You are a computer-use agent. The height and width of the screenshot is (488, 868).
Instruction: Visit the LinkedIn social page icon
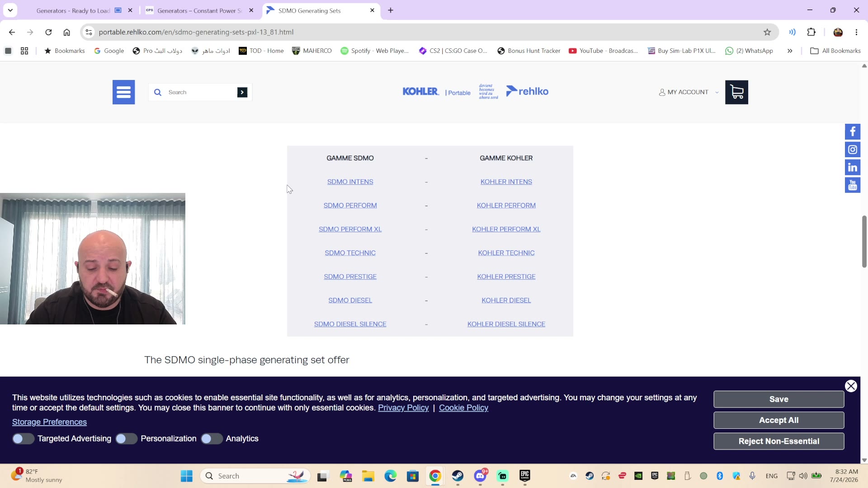(x=853, y=168)
